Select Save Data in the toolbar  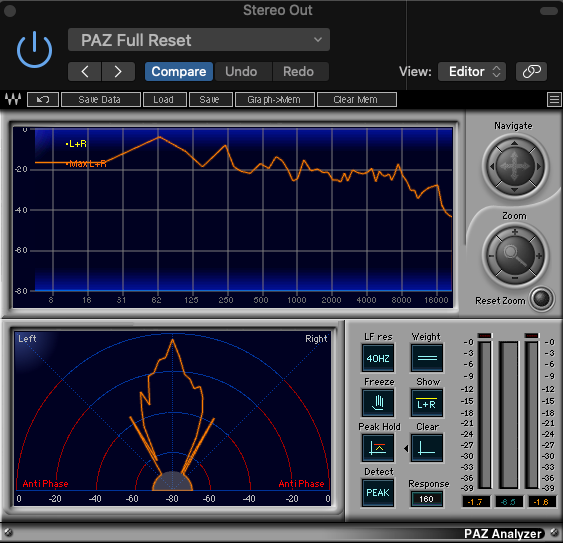(101, 99)
